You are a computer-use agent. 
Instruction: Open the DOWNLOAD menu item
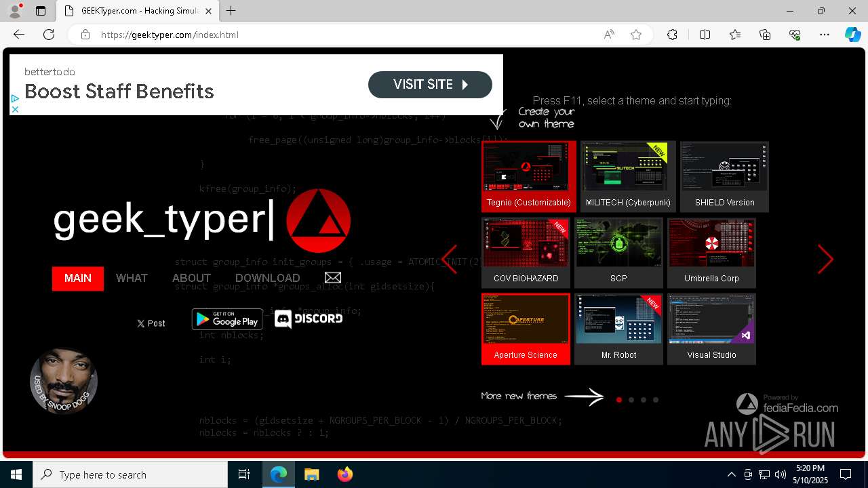[268, 279]
